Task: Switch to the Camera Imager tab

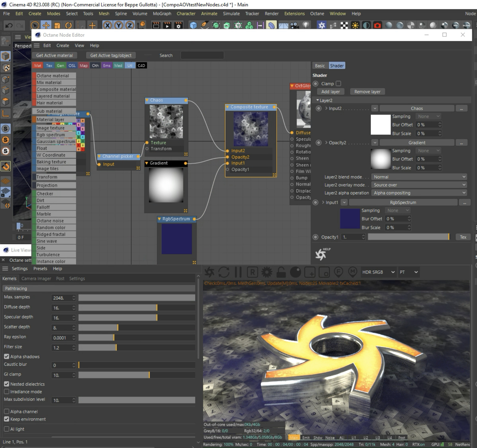Action: (x=36, y=279)
